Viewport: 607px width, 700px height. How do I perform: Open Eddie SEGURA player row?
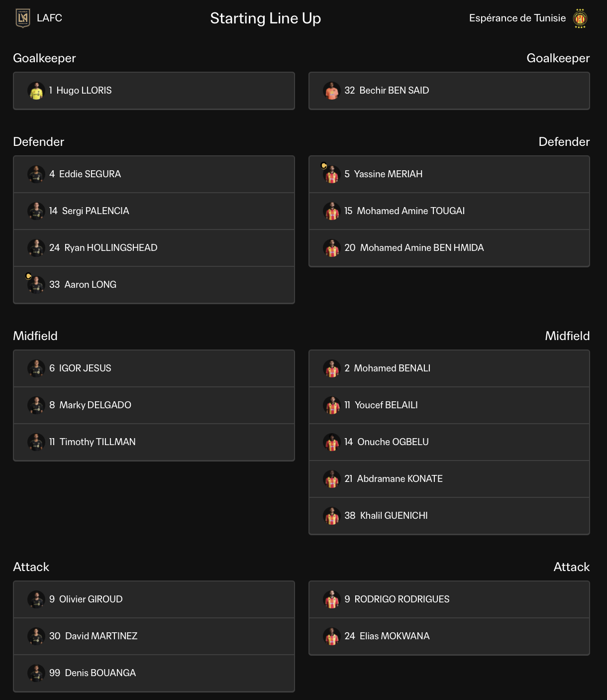(154, 174)
